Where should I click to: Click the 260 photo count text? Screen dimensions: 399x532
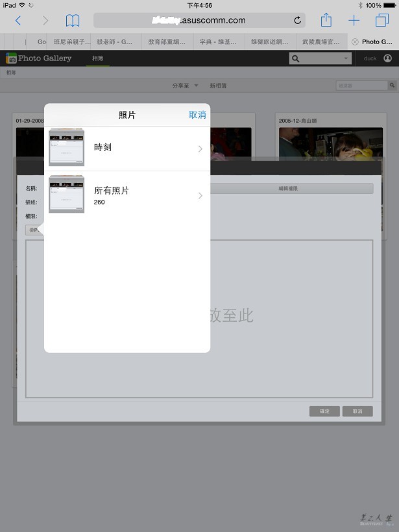click(x=99, y=202)
